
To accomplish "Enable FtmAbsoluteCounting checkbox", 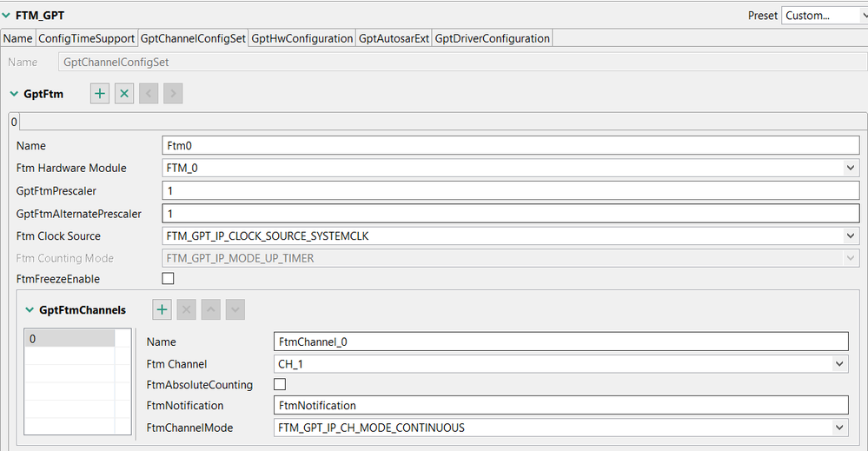I will [280, 384].
